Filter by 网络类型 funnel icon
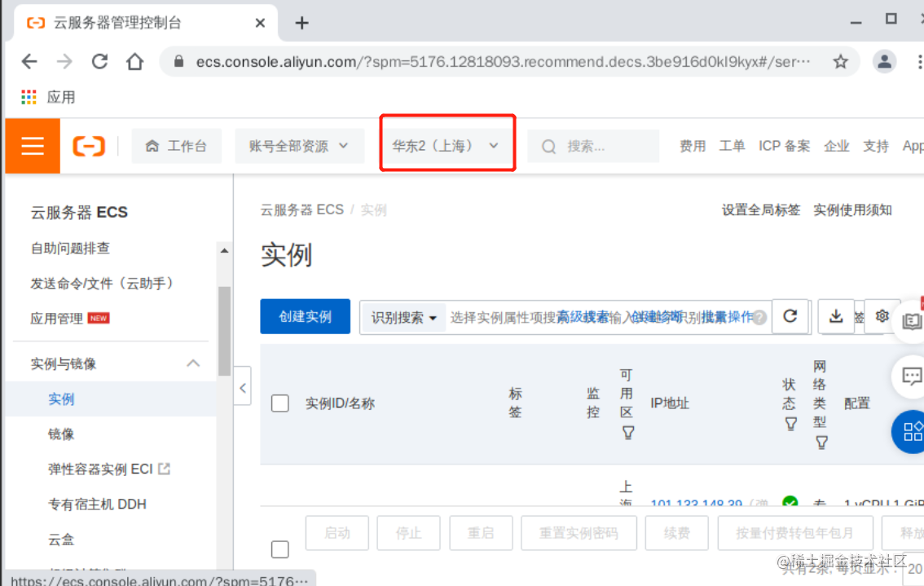Screen dimensions: 924x586 pos(821,443)
